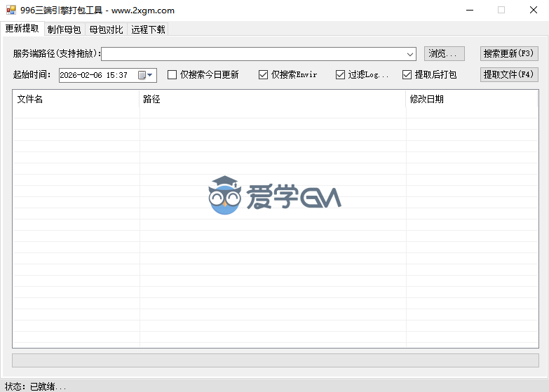
Task: Toggle the 提取后打包 checkbox
Action: (x=407, y=75)
